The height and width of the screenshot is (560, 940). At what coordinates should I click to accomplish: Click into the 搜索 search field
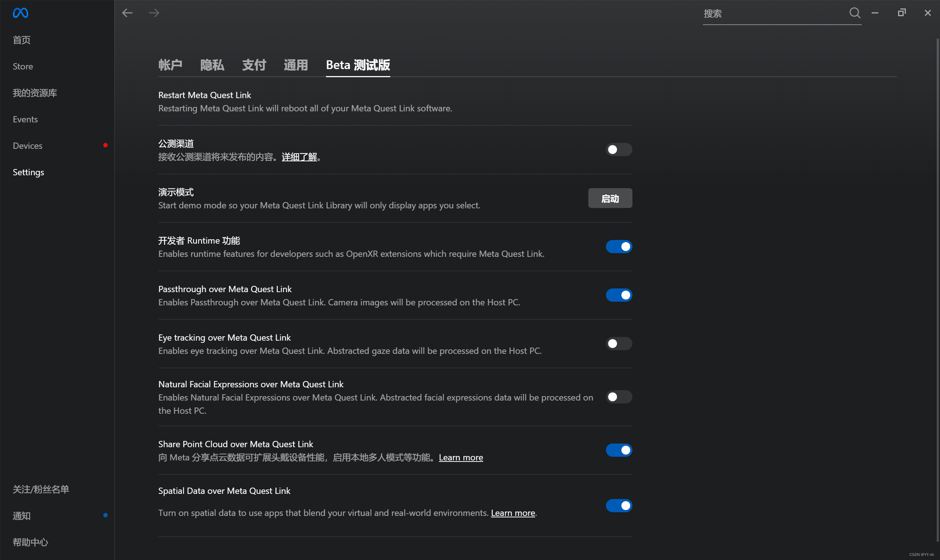[770, 14]
